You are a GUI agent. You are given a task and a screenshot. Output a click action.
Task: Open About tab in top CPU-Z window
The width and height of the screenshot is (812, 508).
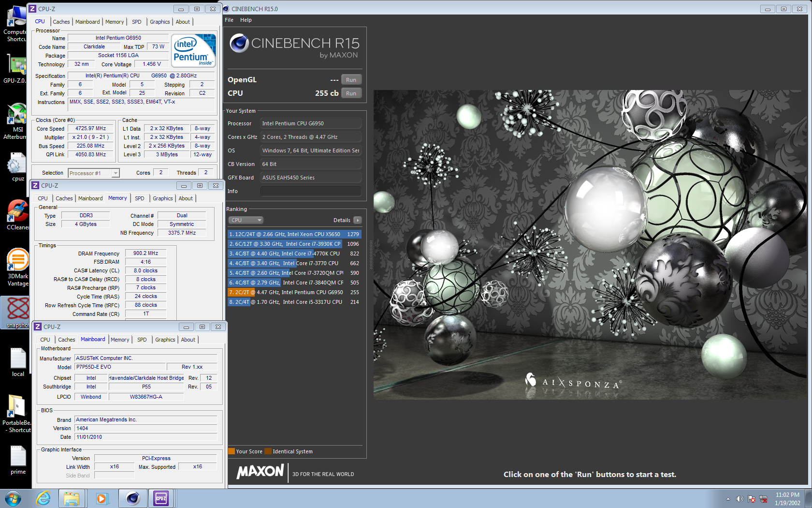[183, 22]
